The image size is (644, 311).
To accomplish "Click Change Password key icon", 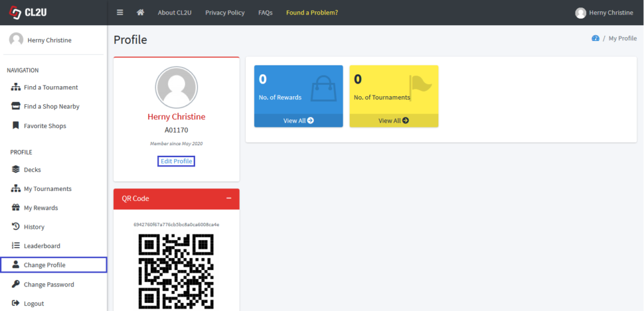I will (16, 284).
